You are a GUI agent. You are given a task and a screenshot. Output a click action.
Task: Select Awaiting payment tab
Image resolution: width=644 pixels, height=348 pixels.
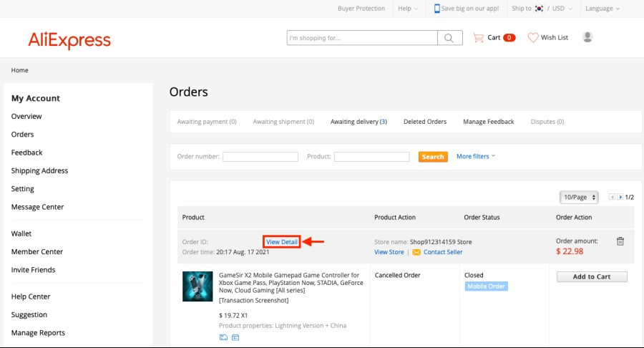pyautogui.click(x=207, y=122)
